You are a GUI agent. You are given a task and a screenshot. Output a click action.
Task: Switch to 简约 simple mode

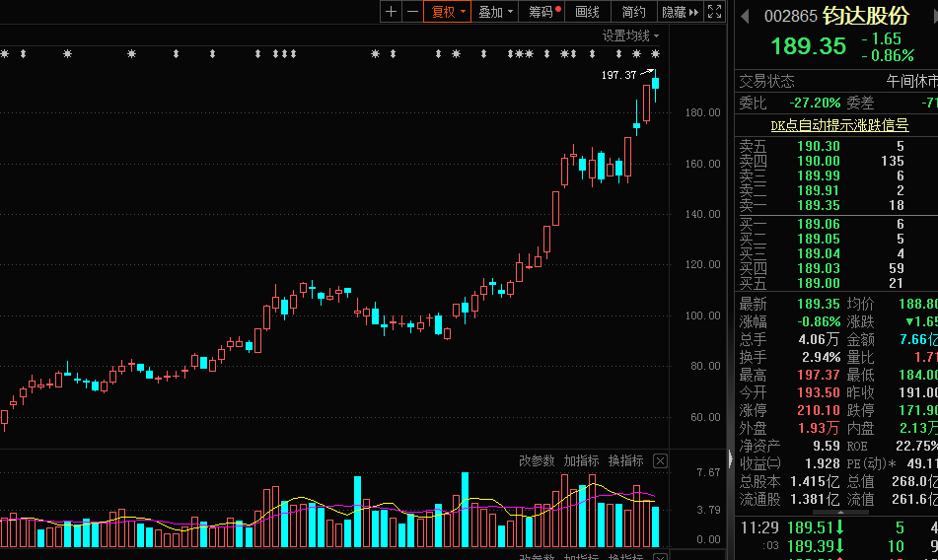click(x=633, y=12)
